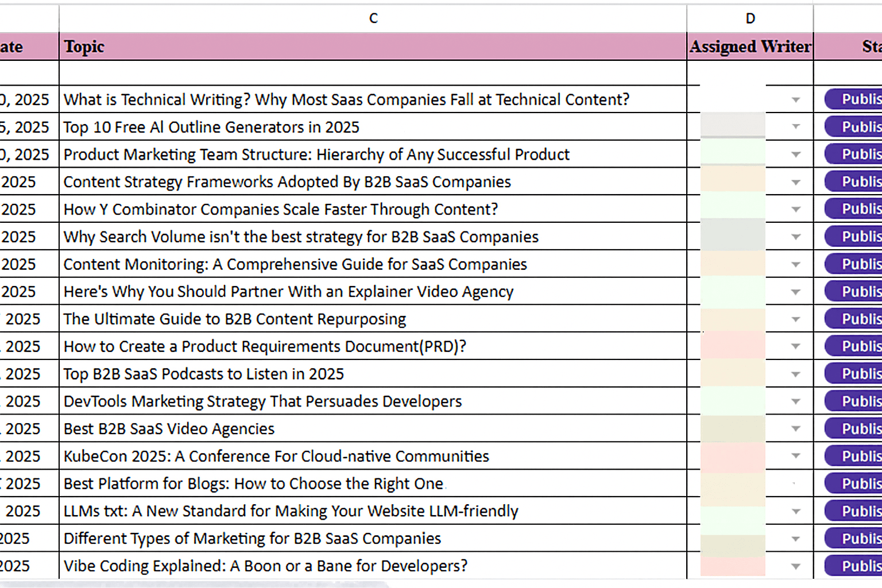
Task: Open writer dropdown for Content Monitoring row
Action: pos(796,265)
